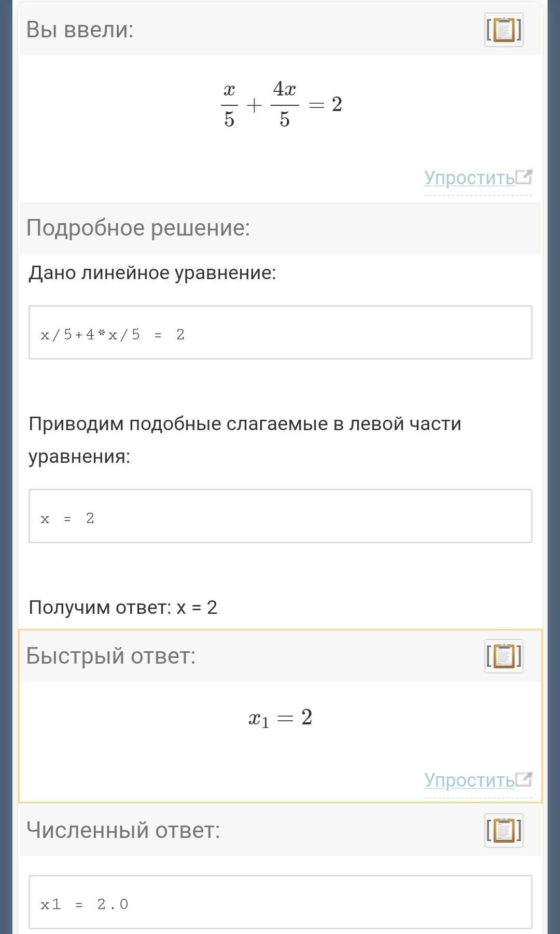Click the 'Численный ответ:' header text
Viewport: 560px width, 934px height.
pos(123,830)
